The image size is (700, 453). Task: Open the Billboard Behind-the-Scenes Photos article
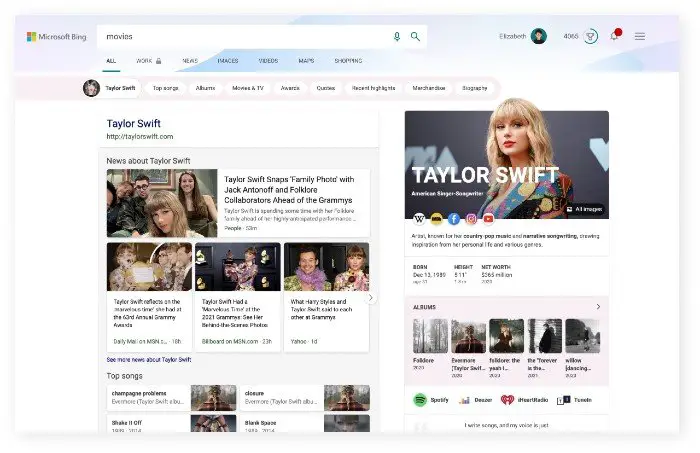238,297
